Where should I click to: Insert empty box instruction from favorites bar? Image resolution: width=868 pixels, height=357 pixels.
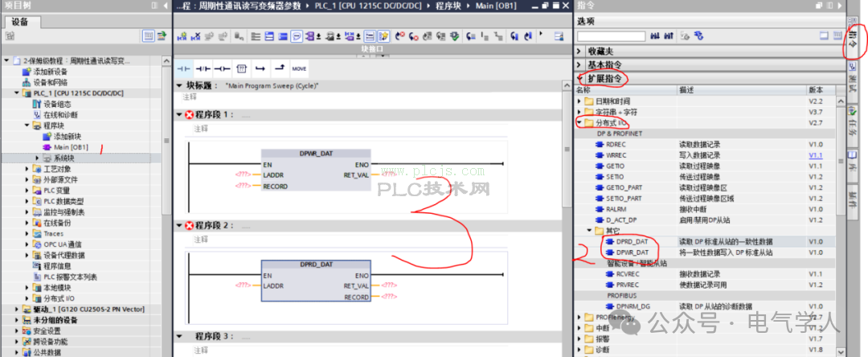coord(241,68)
